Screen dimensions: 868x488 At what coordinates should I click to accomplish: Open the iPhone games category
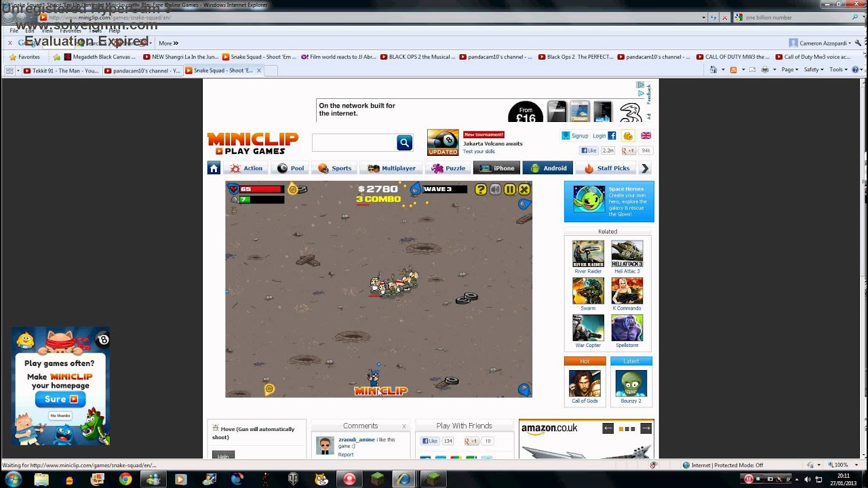click(497, 168)
